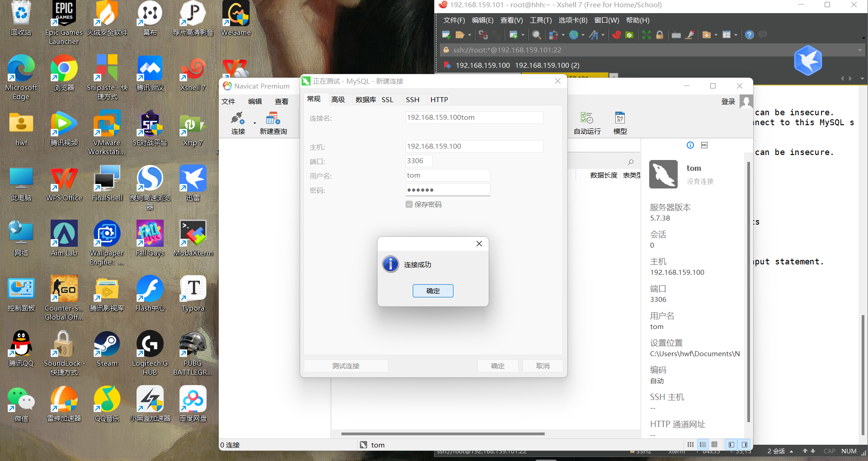Open Navicat 查看 menu

(282, 102)
